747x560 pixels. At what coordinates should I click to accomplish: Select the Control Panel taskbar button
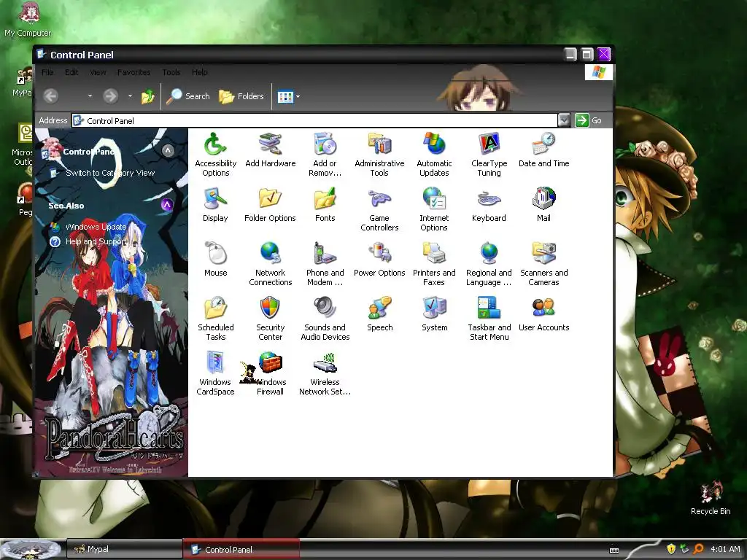click(x=242, y=550)
